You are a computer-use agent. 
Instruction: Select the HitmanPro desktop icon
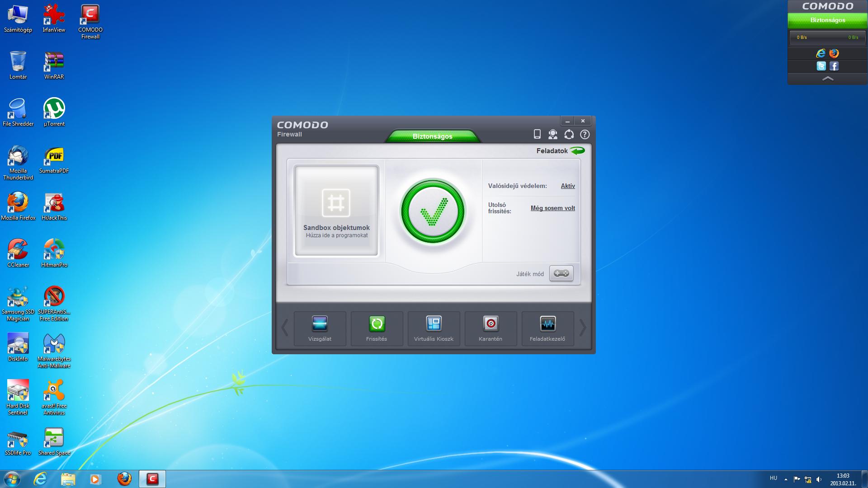click(54, 253)
